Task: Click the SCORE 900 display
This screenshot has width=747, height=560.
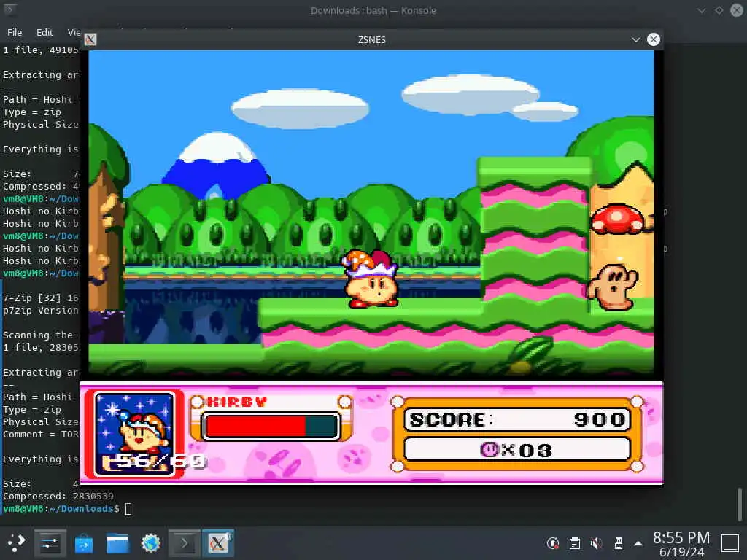Action: (x=517, y=419)
